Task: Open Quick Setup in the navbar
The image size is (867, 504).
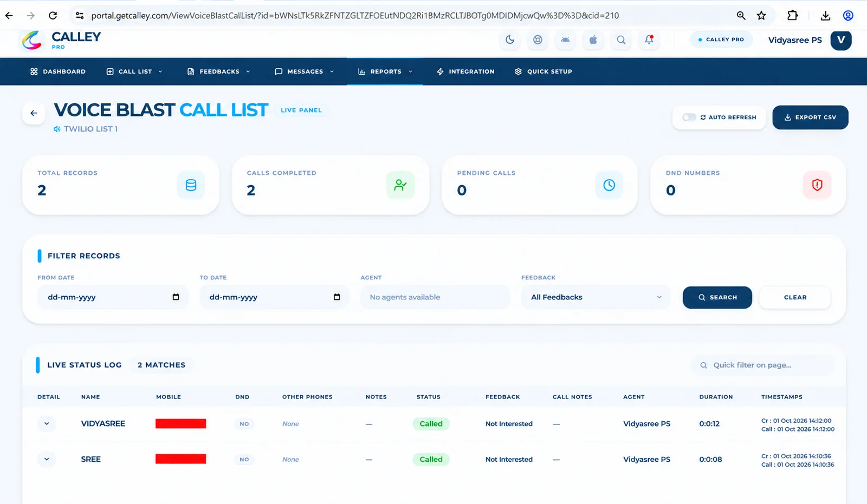Action: 544,71
